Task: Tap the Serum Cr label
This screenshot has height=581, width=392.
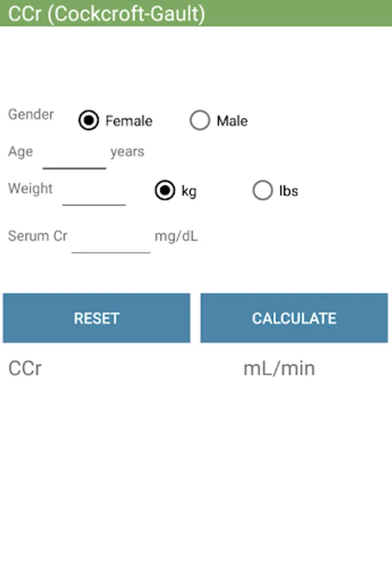Action: click(37, 236)
